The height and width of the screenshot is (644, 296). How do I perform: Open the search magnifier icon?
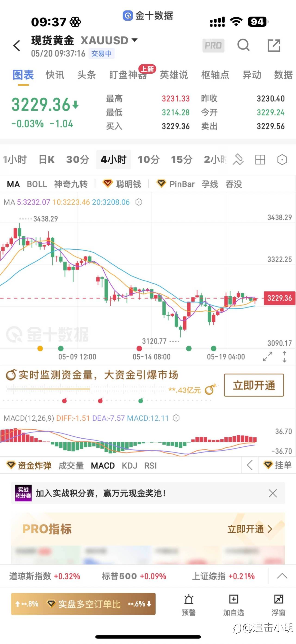(x=243, y=45)
